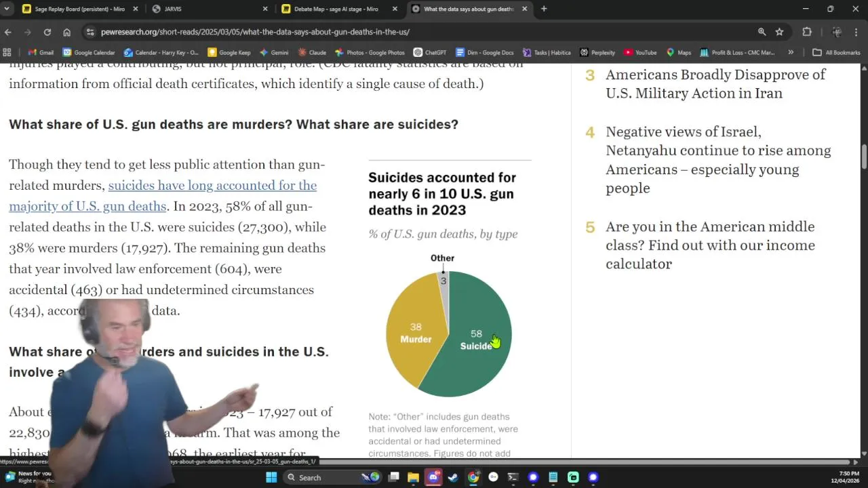The image size is (868, 488).
Task: Go back to the previous page
Action: (x=8, y=32)
